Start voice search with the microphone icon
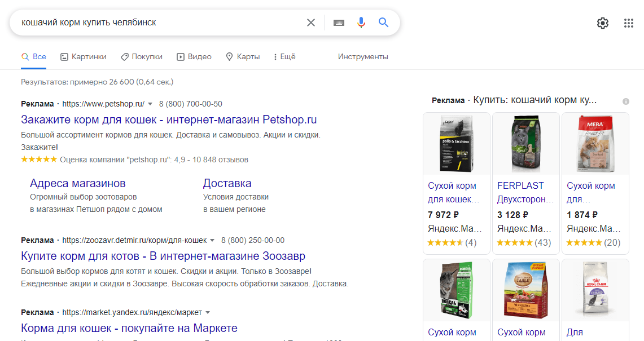Viewport: 644px width, 341px height. click(361, 23)
